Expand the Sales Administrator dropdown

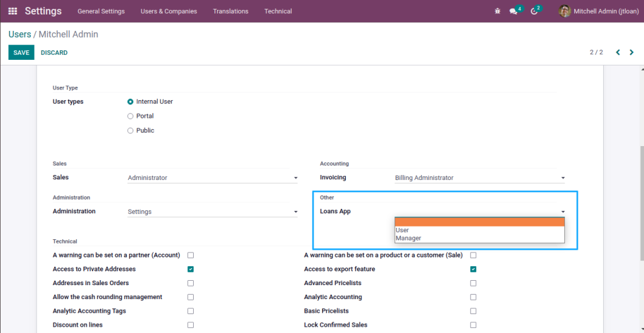click(213, 178)
